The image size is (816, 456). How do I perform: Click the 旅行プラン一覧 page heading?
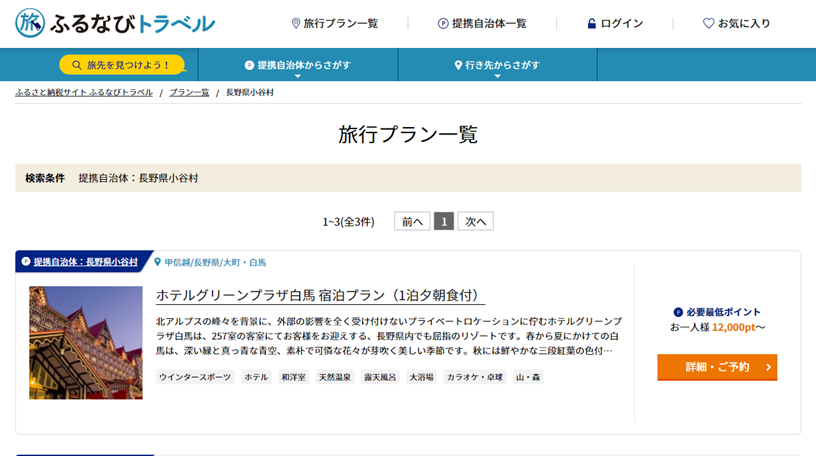point(408,134)
